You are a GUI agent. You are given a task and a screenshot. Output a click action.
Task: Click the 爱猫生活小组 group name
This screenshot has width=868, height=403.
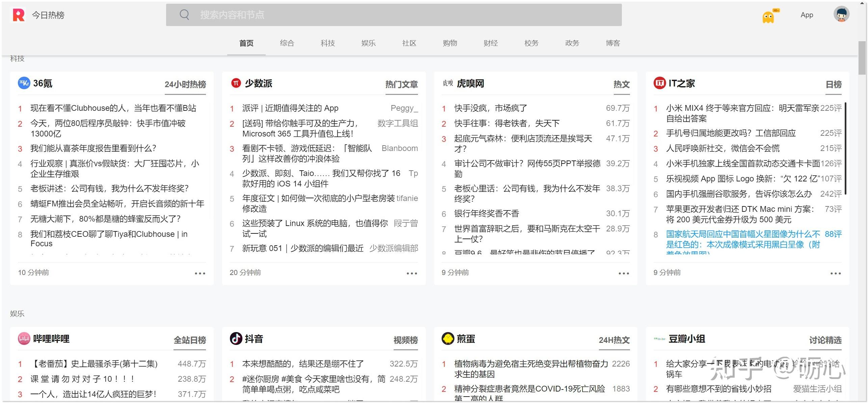click(x=817, y=389)
